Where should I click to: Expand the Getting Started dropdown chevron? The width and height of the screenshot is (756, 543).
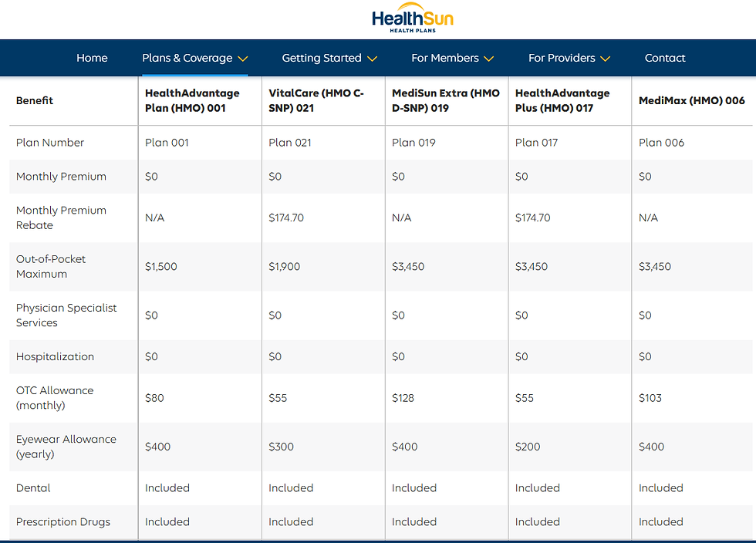372,59
